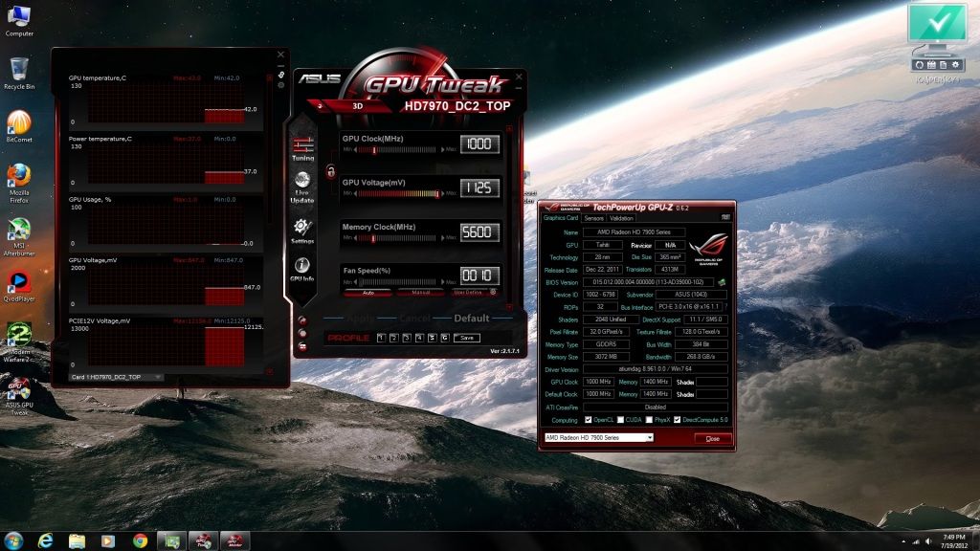Open the Windows Start menu
Viewport: 980px width, 551px height.
click(13, 540)
